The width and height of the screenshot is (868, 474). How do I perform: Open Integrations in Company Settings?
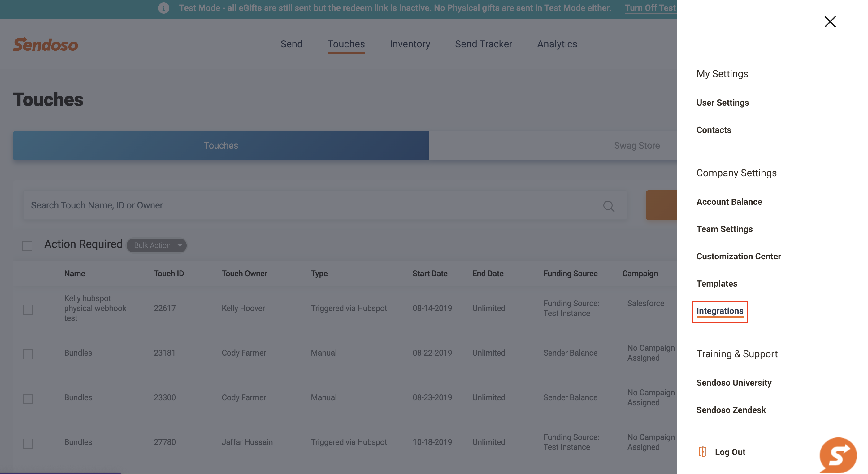(x=720, y=311)
